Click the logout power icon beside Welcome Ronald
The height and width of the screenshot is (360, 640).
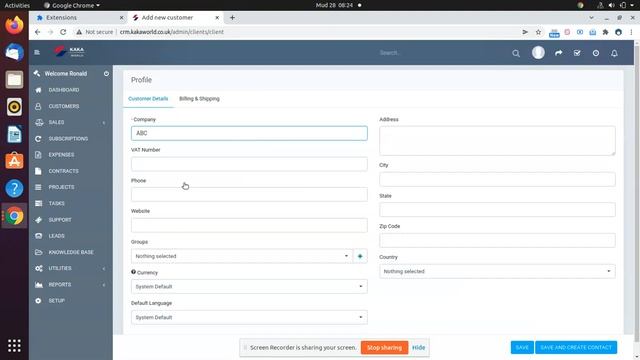(106, 73)
